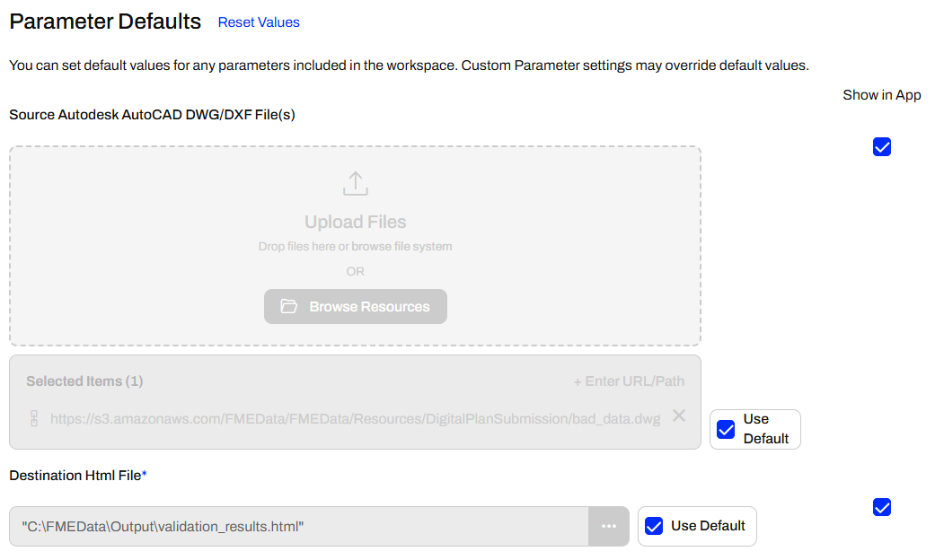
Task: Click the link icon beside the S3 URL
Action: pos(35,419)
